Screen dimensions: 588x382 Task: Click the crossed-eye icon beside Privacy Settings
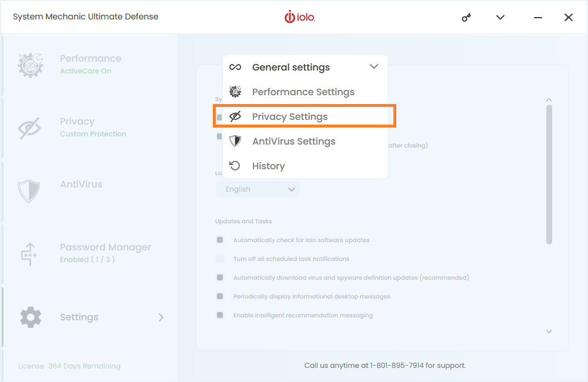(x=235, y=116)
